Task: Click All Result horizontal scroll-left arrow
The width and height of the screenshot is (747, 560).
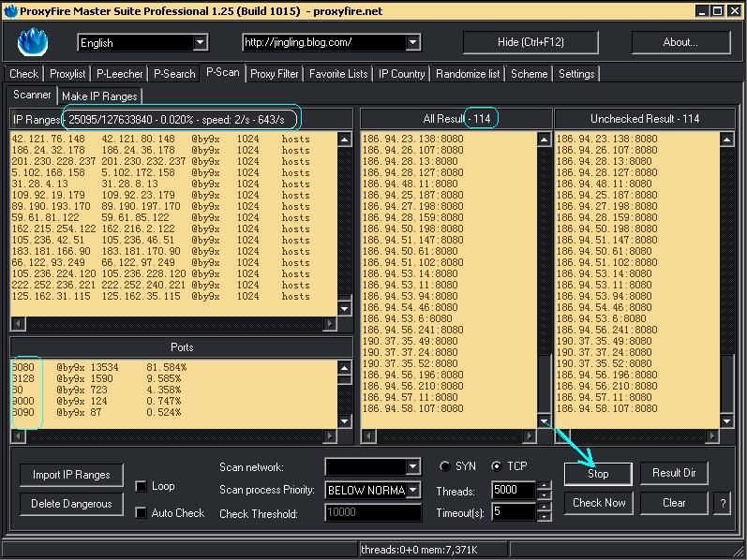Action: pos(368,436)
